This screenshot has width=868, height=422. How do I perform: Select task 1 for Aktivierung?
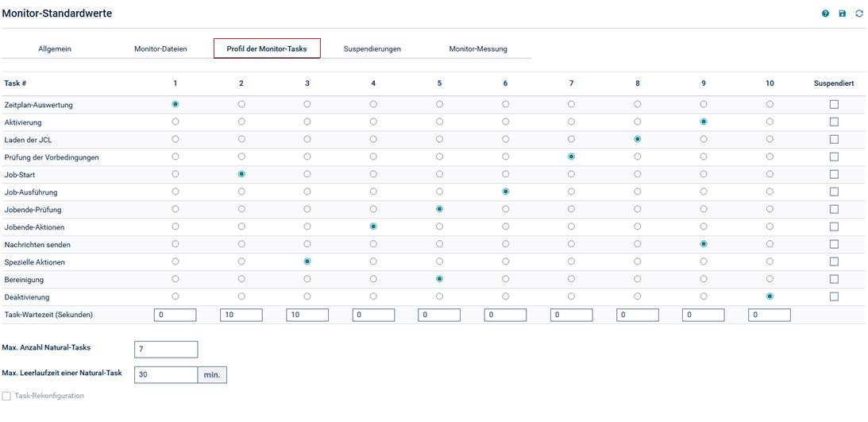pos(176,122)
